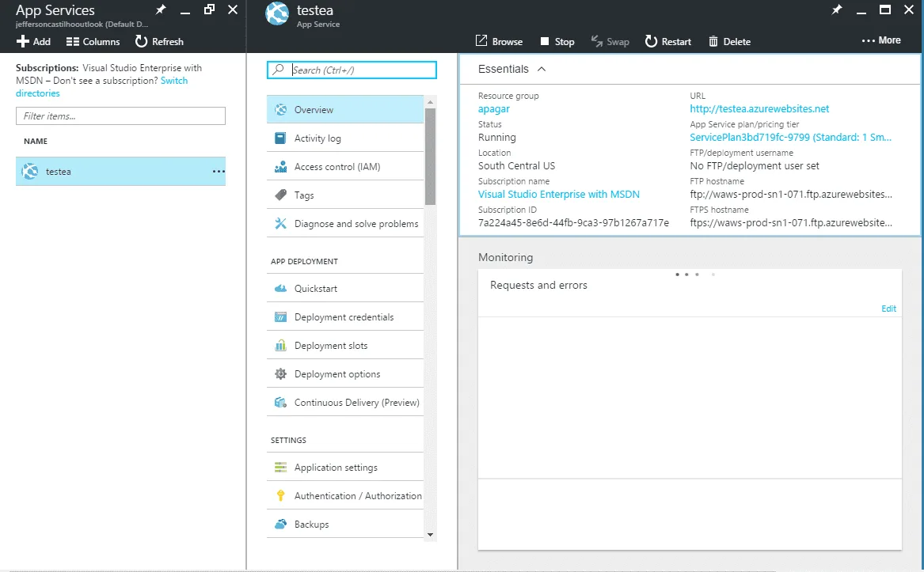Click the Refresh circular arrow icon
Screen dimensions: 924x572
[x=141, y=41]
